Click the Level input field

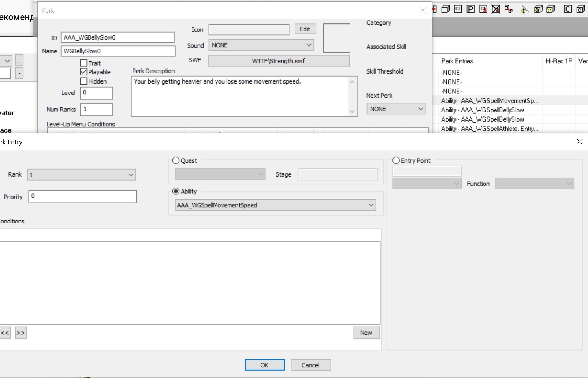(96, 93)
